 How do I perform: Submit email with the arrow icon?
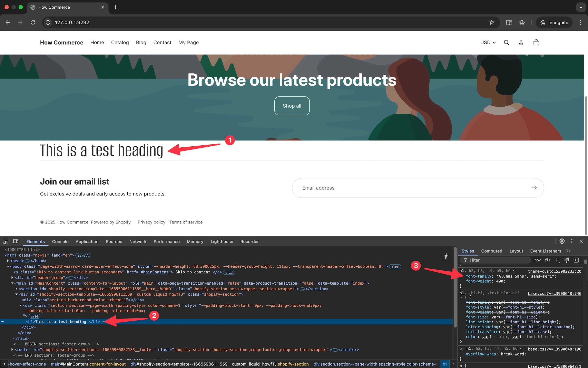click(534, 188)
